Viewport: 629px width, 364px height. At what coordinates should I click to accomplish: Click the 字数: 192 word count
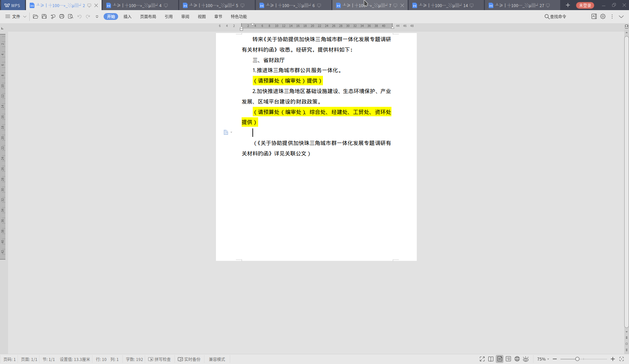(134, 359)
